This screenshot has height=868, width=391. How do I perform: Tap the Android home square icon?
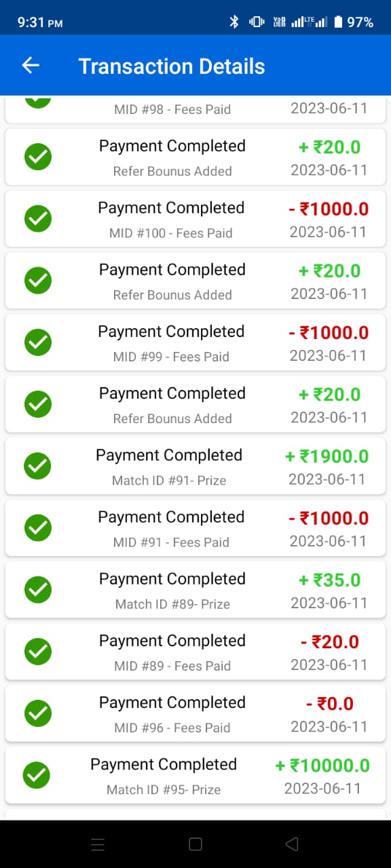click(195, 844)
